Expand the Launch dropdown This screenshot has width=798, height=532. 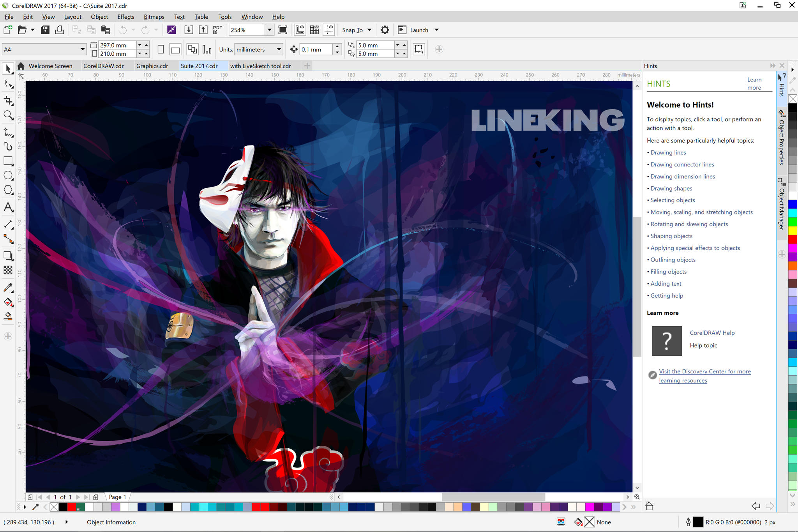pos(437,30)
